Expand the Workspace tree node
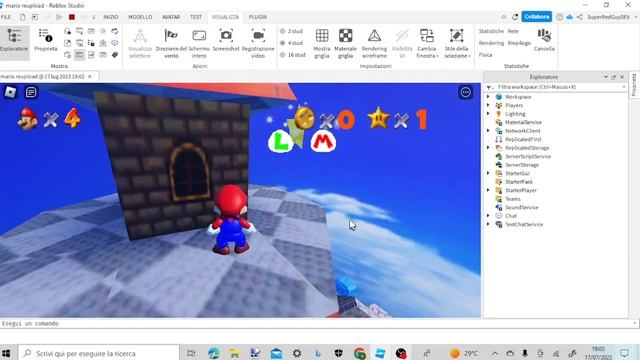Viewport: 640px width, 360px height. tap(488, 97)
